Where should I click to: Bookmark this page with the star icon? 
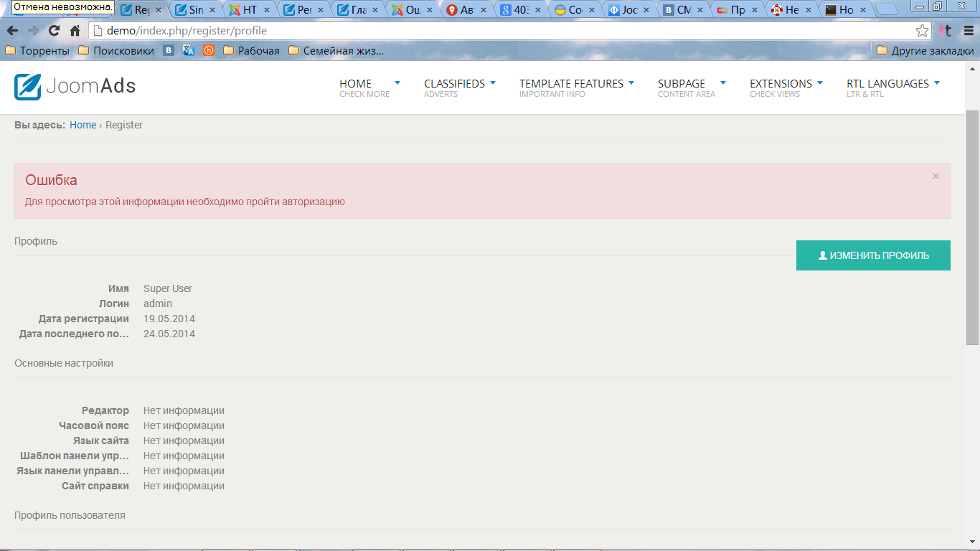(x=922, y=31)
